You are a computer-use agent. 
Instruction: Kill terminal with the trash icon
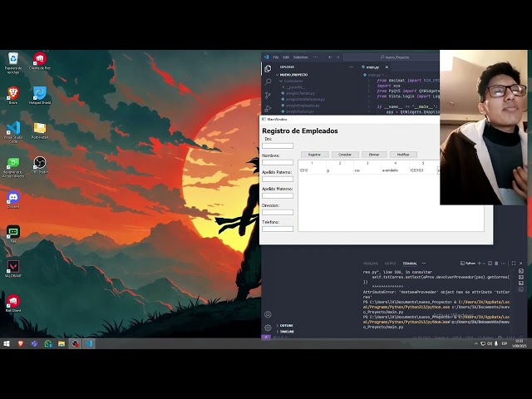click(496, 264)
